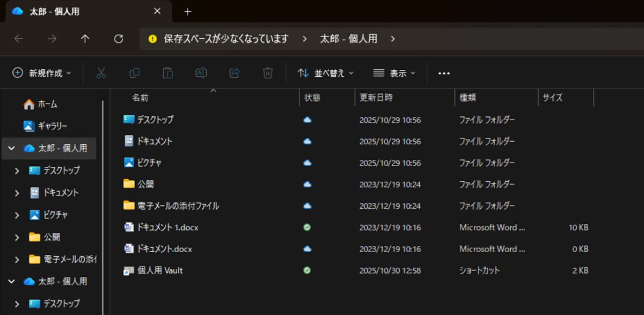Click the Refresh icon in the navigation bar
The width and height of the screenshot is (644, 315).
click(x=118, y=38)
